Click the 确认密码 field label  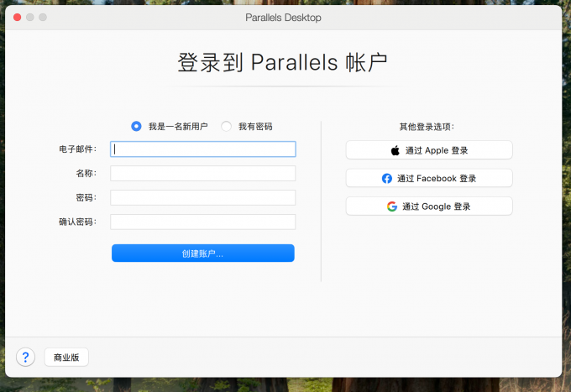coord(77,222)
